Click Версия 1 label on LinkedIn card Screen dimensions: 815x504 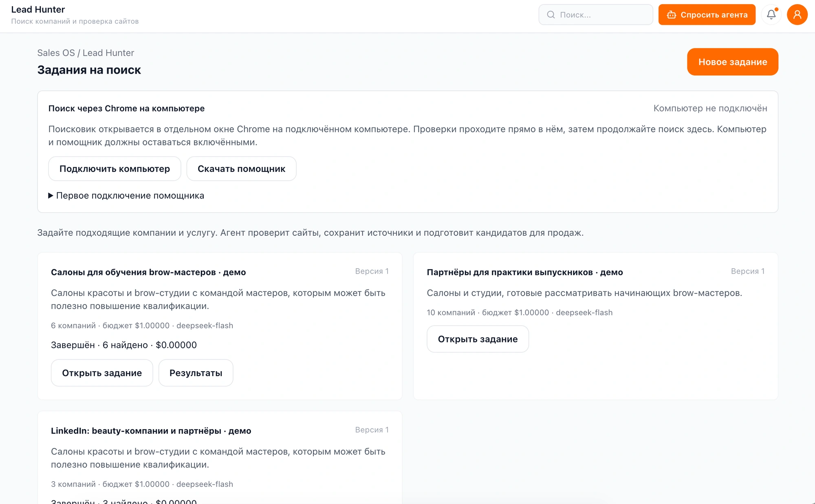coord(372,430)
